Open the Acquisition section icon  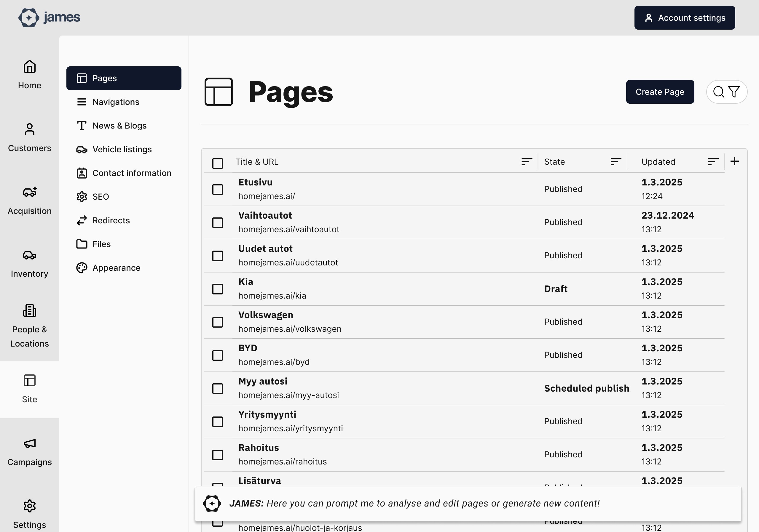click(x=29, y=192)
